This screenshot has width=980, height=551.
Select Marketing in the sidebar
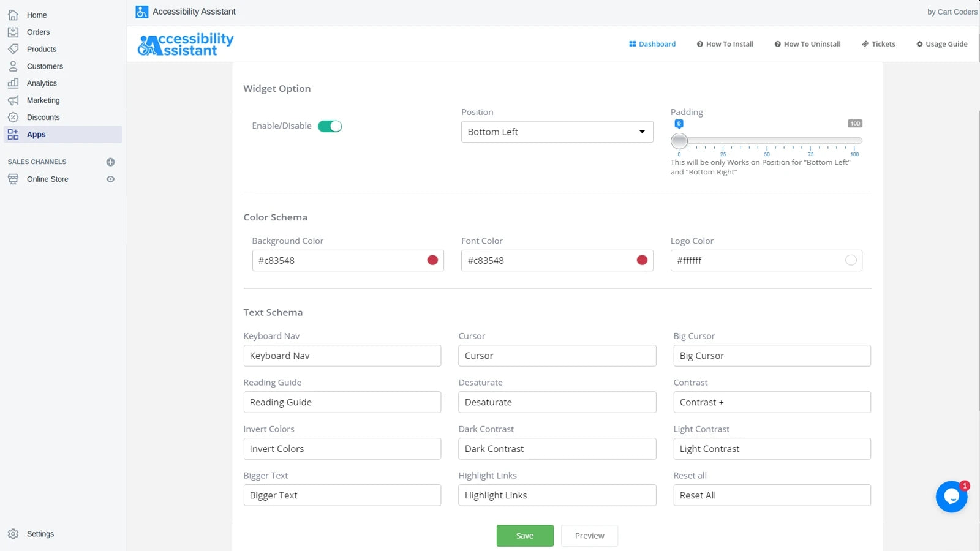tap(43, 100)
